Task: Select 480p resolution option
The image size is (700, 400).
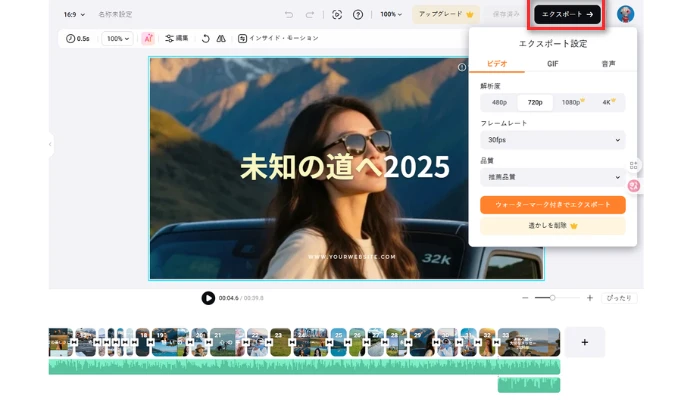Action: point(499,102)
